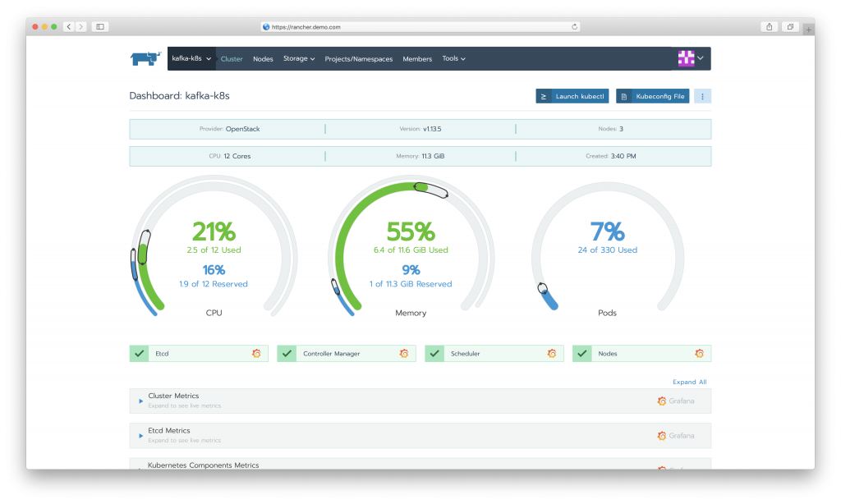Open the Storage dropdown menu
The width and height of the screenshot is (841, 504).
coord(299,58)
